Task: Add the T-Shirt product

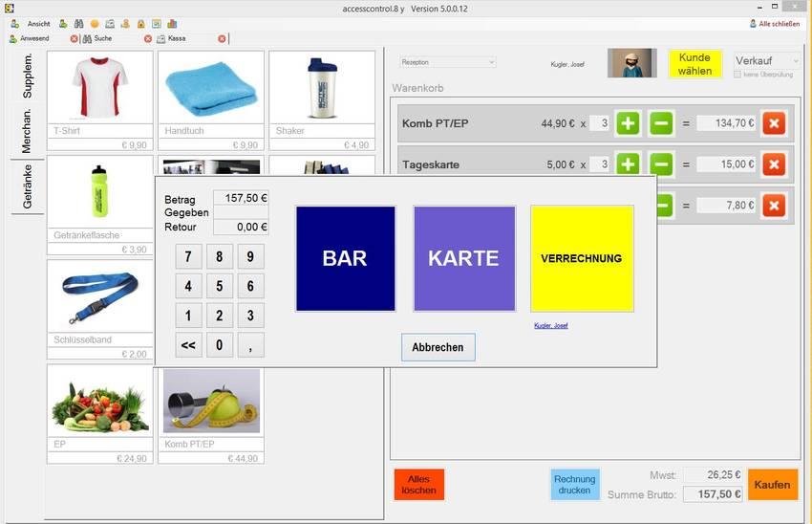Action: 100,100
